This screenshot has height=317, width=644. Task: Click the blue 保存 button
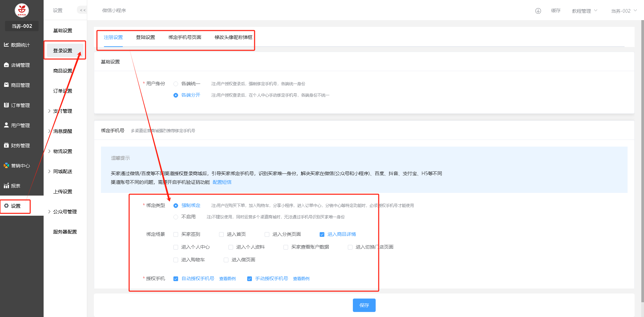pyautogui.click(x=364, y=305)
